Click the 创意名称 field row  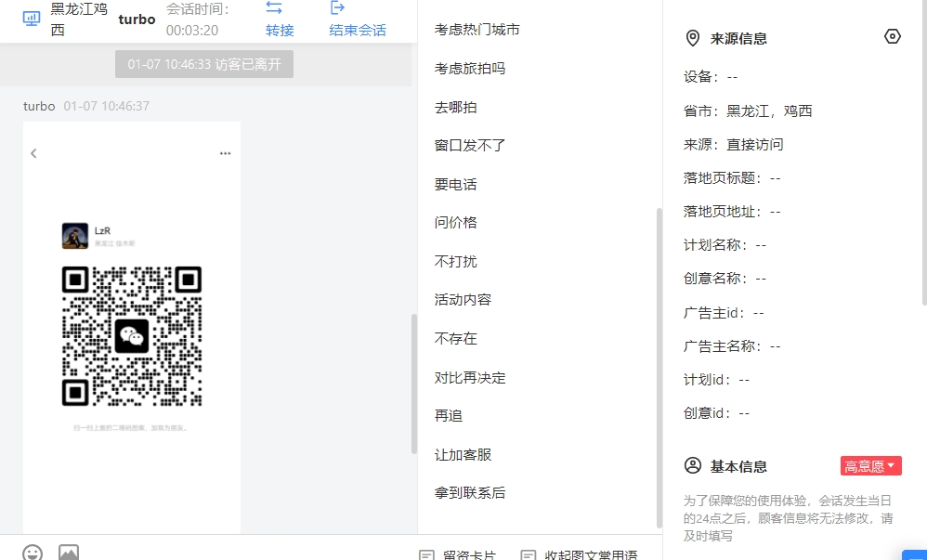(x=725, y=279)
